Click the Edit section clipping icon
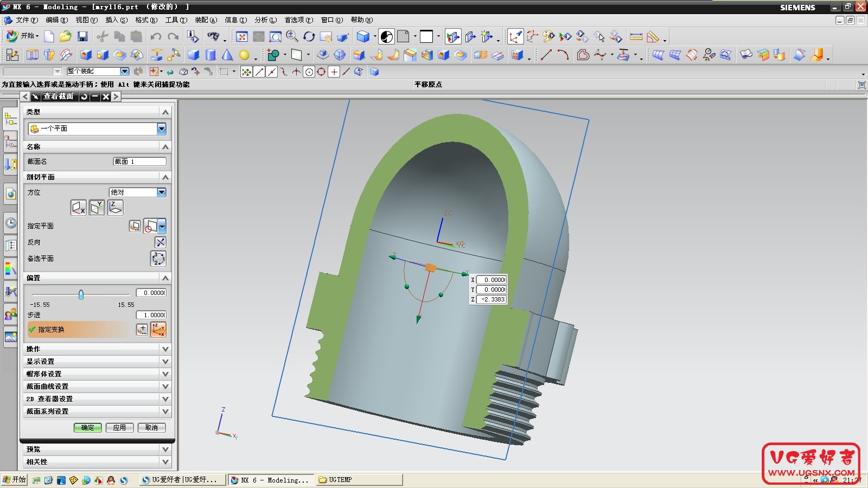Screen dimensions: 868x488 470,36
